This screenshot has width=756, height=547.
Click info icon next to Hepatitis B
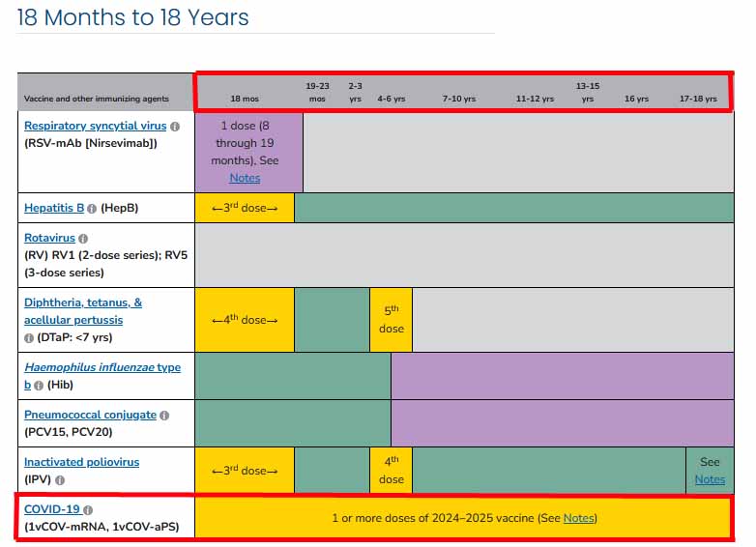click(92, 209)
